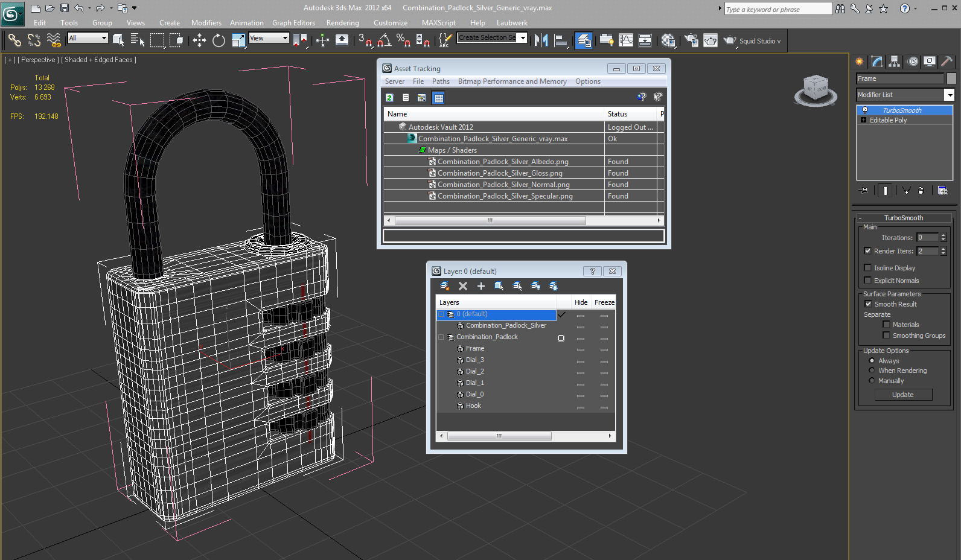Image resolution: width=961 pixels, height=560 pixels.
Task: Click the Iterations spinner arrows
Action: pyautogui.click(x=943, y=238)
